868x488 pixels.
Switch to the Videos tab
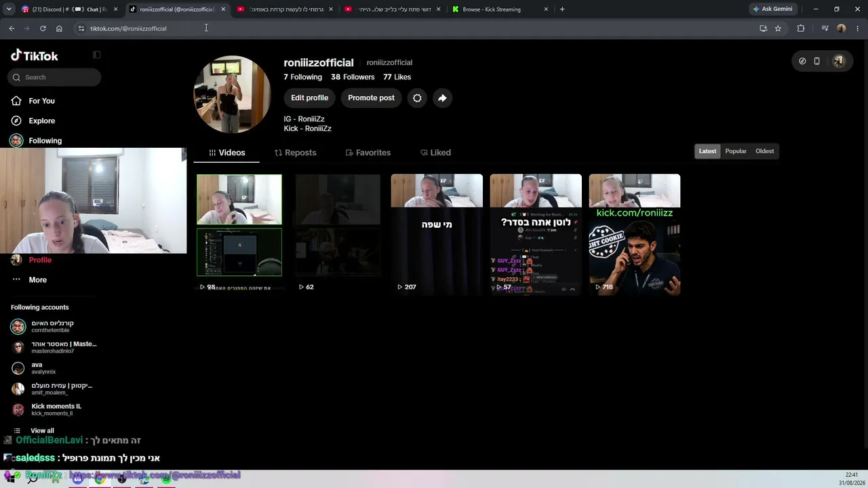(x=226, y=152)
